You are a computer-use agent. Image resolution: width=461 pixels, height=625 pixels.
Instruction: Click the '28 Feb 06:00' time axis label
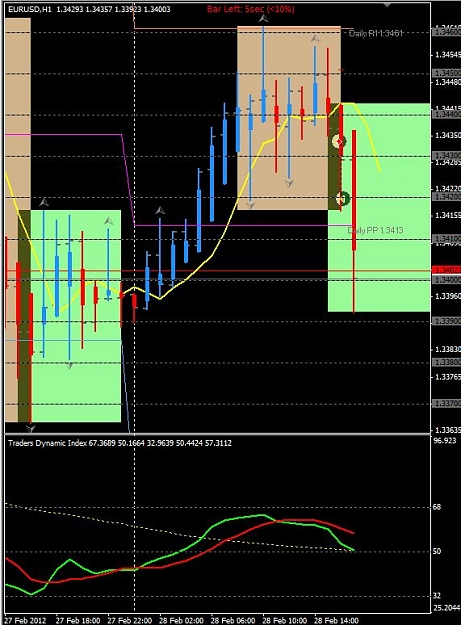tap(233, 621)
